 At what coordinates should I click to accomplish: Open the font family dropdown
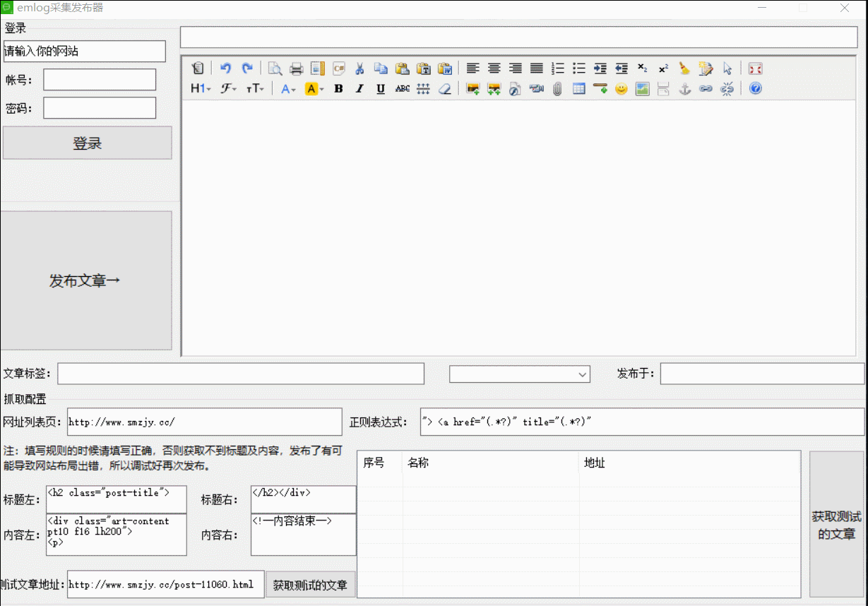tap(229, 89)
